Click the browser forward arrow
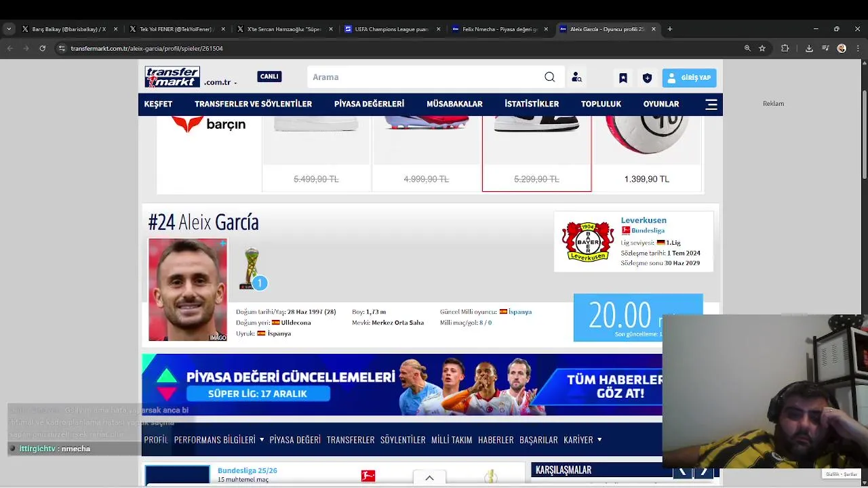The image size is (868, 488). (26, 48)
